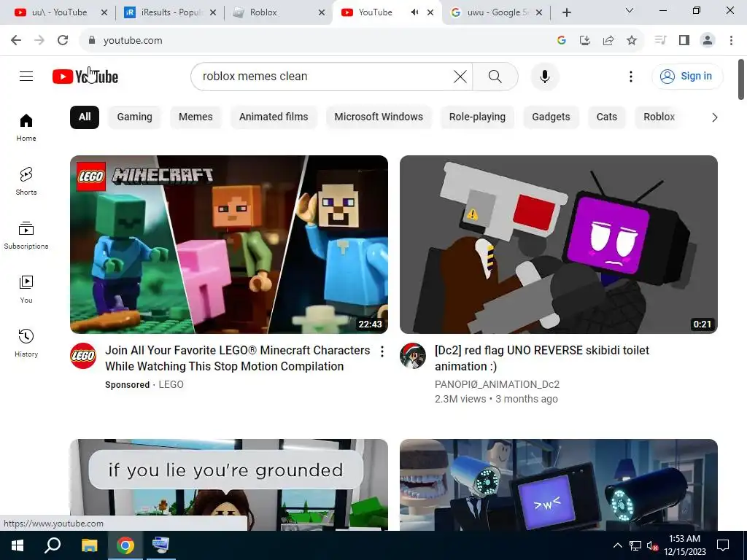The height and width of the screenshot is (560, 747).
Task: Show hidden system tray icons
Action: [x=617, y=545]
